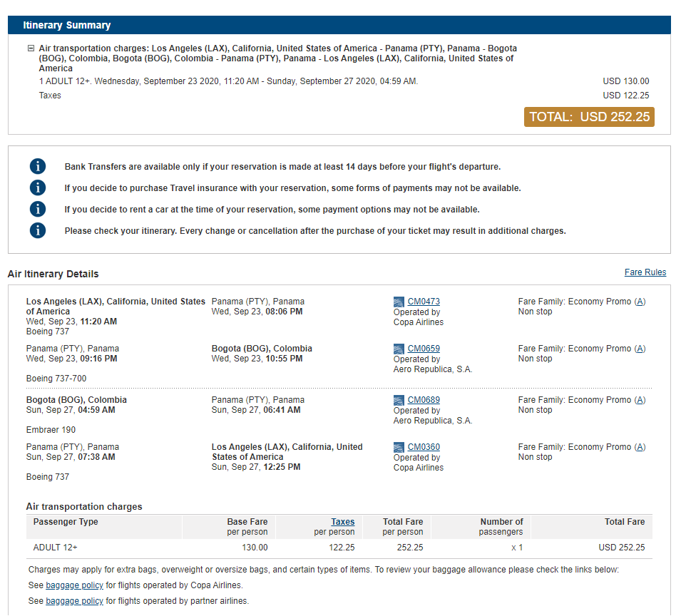Click the Itinerary Summary header
This screenshot has height=616, width=686.
[x=339, y=25]
